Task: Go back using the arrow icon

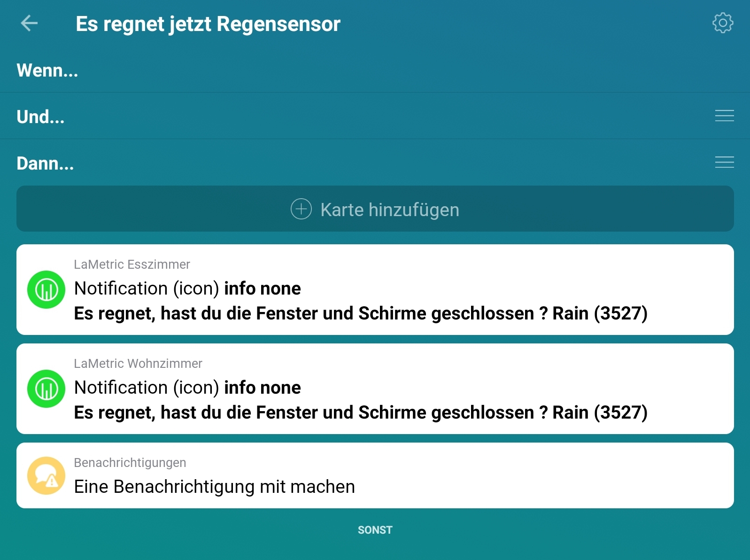Action: coord(29,23)
